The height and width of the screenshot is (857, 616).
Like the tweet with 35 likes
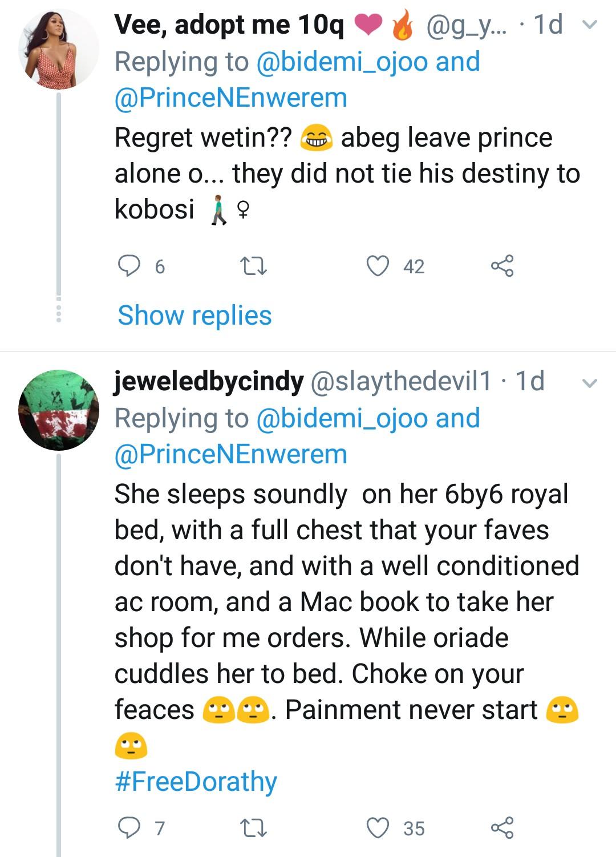tap(378, 828)
